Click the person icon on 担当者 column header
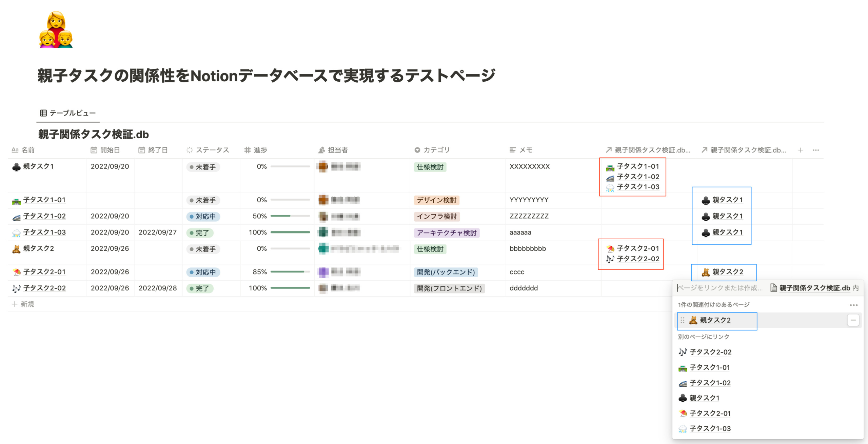Image resolution: width=868 pixels, height=444 pixels. tap(321, 150)
